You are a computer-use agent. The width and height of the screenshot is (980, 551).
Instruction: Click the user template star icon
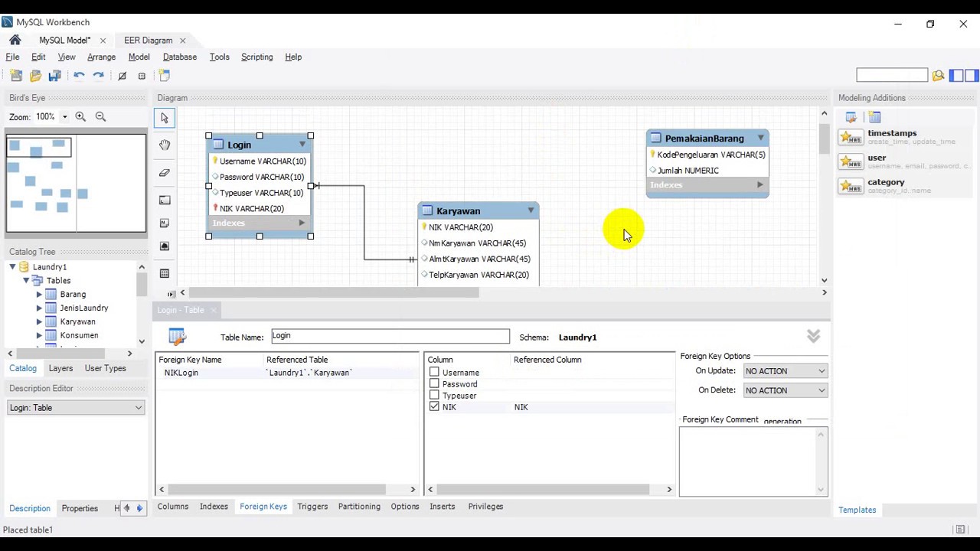coord(851,161)
